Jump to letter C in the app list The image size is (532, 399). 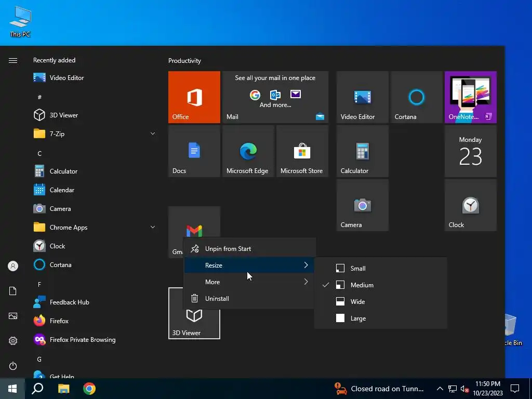point(39,154)
